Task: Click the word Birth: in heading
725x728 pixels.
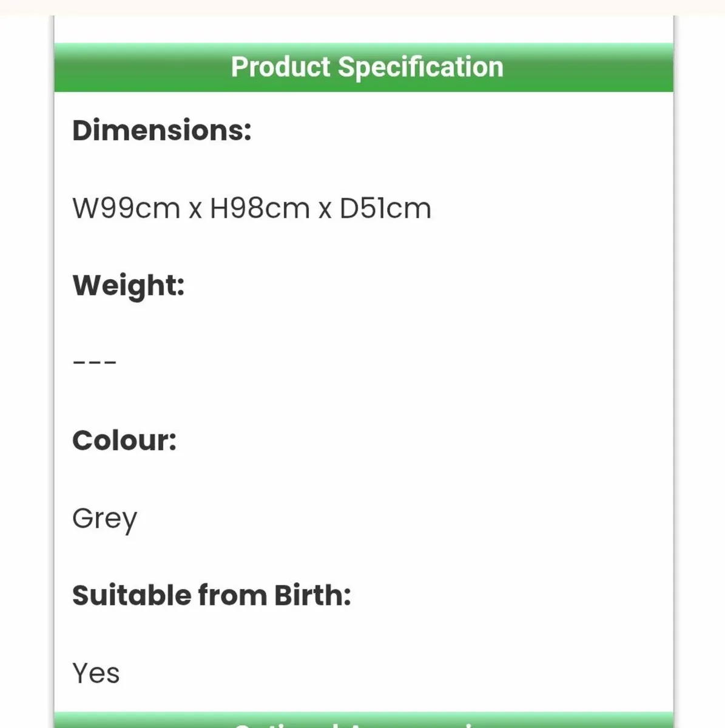Action: pyautogui.click(x=312, y=596)
